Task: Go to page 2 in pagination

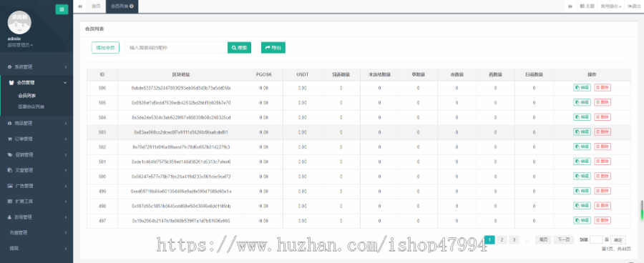Action: [502, 239]
